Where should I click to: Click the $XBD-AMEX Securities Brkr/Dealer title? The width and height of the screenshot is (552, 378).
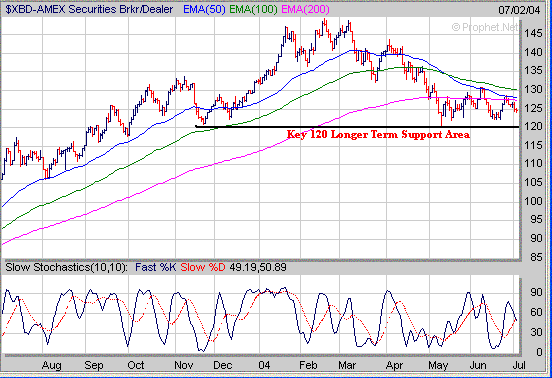(x=89, y=10)
